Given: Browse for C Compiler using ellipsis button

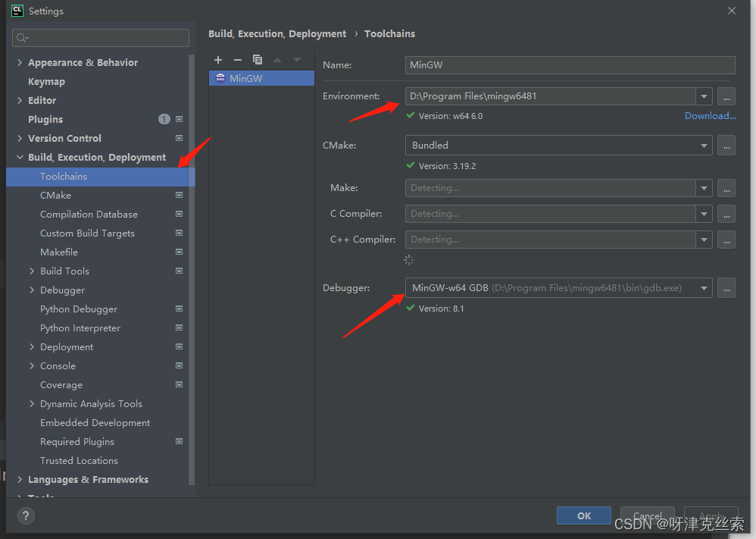Looking at the screenshot, I should click(726, 214).
